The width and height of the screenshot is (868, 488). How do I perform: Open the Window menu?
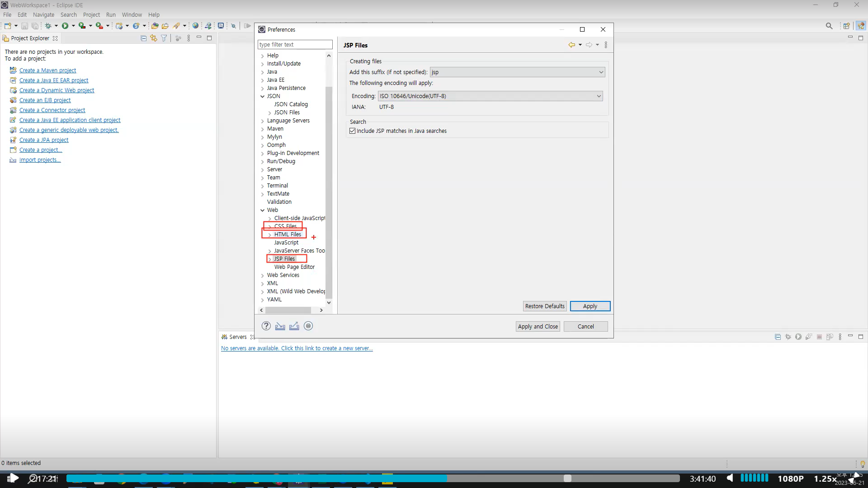pyautogui.click(x=132, y=14)
